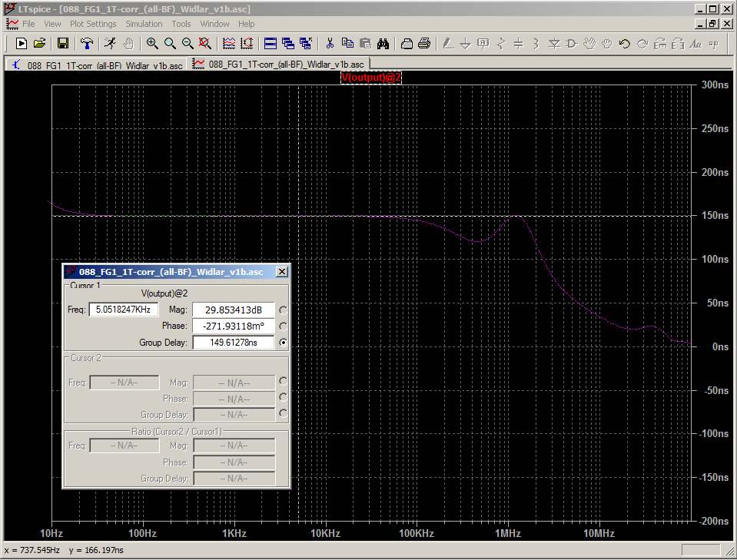Open the Control Panel hammer icon
Screen dimensions: 737x560
pyautogui.click(x=87, y=43)
